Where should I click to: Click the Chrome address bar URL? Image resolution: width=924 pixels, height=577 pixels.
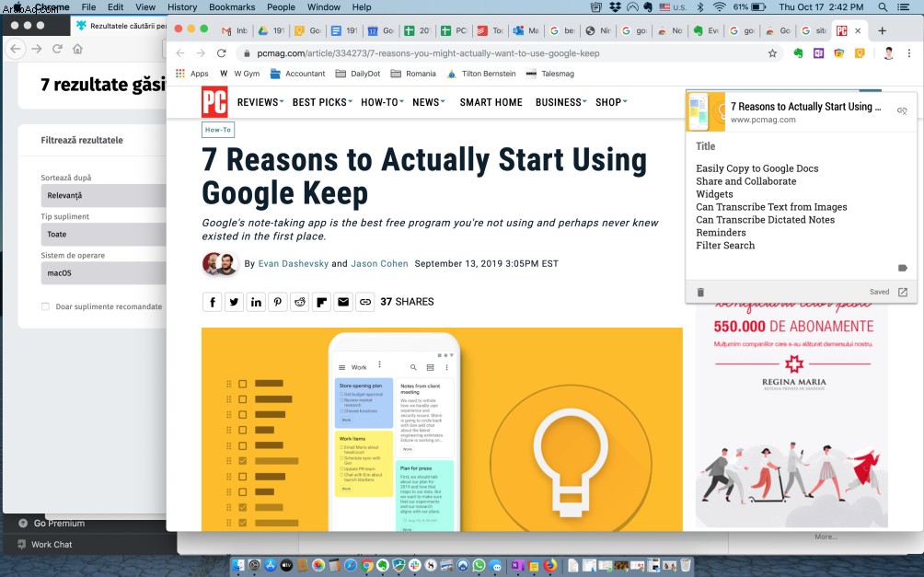tap(429, 53)
